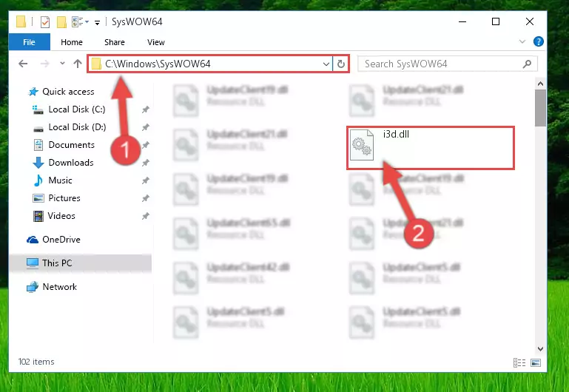Click the SysWOW64 folder icon in title bar
569x392 pixels.
[x=21, y=22]
